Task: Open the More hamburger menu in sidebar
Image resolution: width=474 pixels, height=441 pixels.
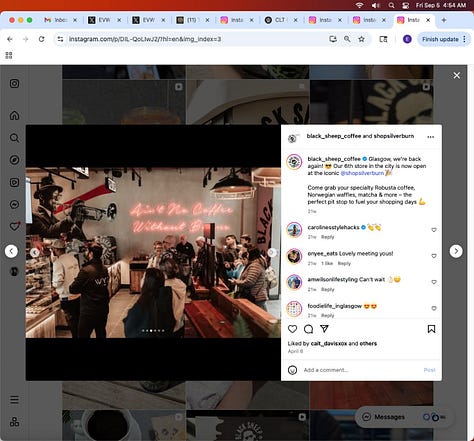Action: point(14,399)
